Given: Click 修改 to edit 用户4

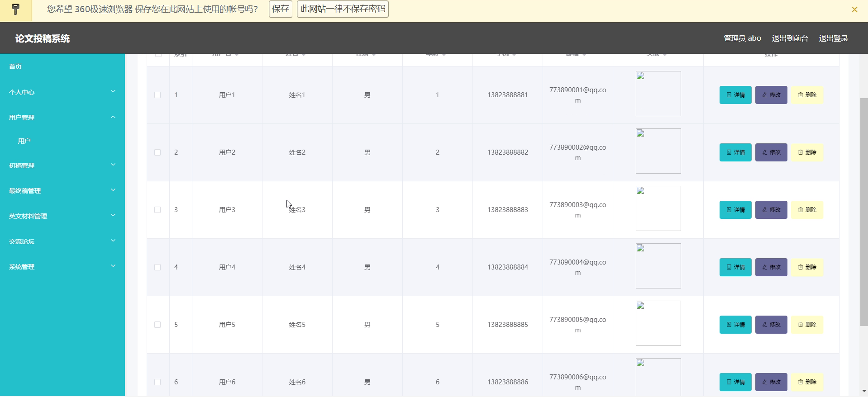Looking at the screenshot, I should [x=771, y=267].
